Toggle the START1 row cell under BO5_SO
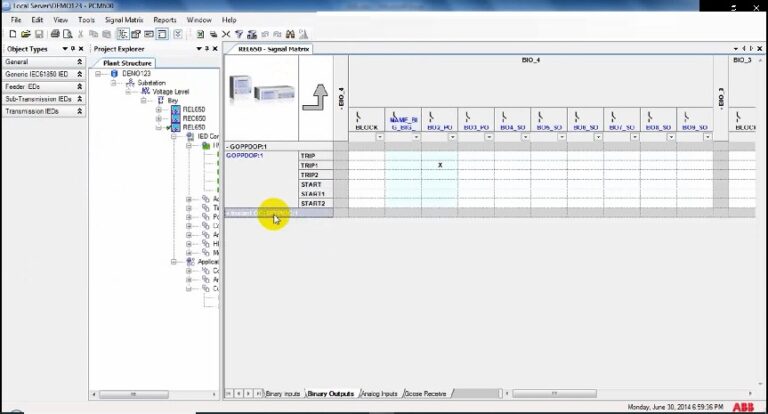 (x=549, y=194)
